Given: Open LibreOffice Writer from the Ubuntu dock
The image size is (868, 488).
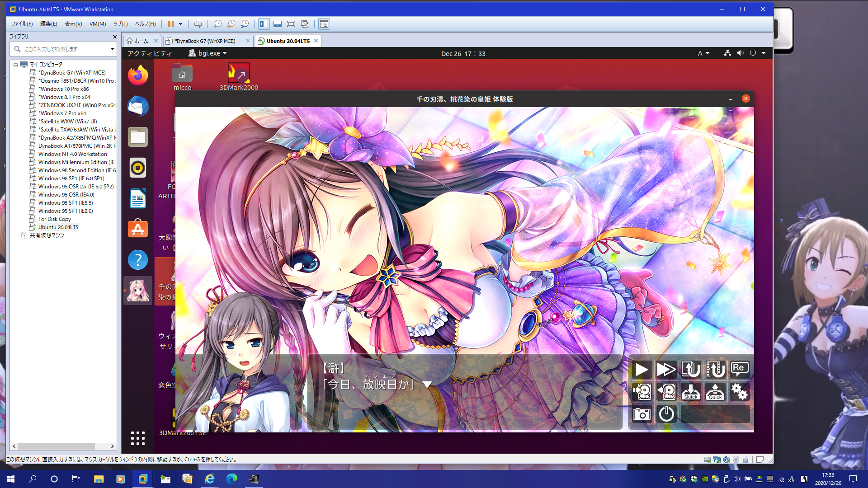Looking at the screenshot, I should pyautogui.click(x=138, y=198).
